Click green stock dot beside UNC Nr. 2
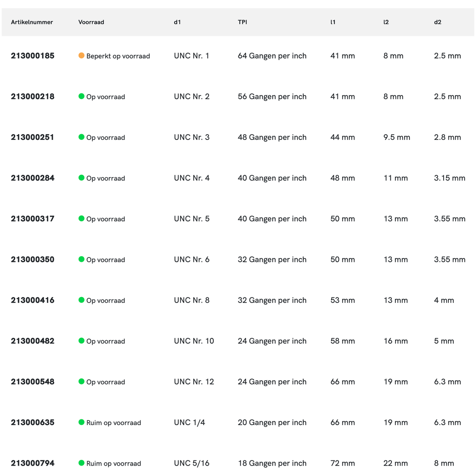The width and height of the screenshot is (476, 476). [x=81, y=96]
